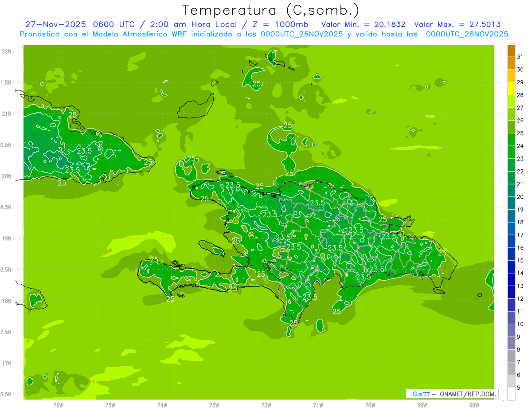
Task: Click the "68W" longitude axis label
Action: pyautogui.click(x=474, y=405)
